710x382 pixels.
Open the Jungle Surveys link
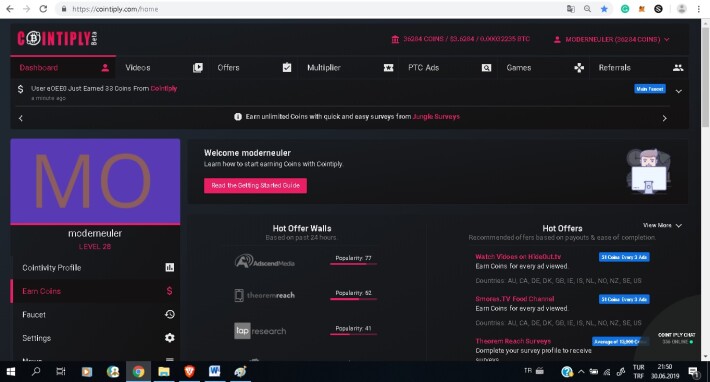click(436, 116)
